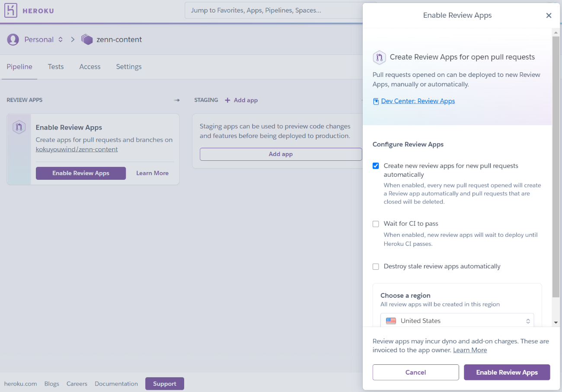Open Dev Center: Review Apps link
562x392 pixels.
[x=418, y=101]
